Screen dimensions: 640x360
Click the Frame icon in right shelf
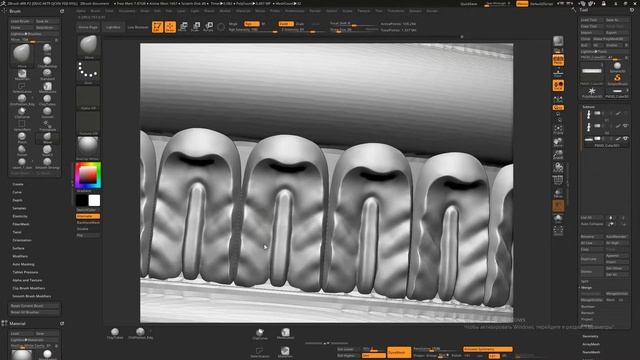[558, 130]
